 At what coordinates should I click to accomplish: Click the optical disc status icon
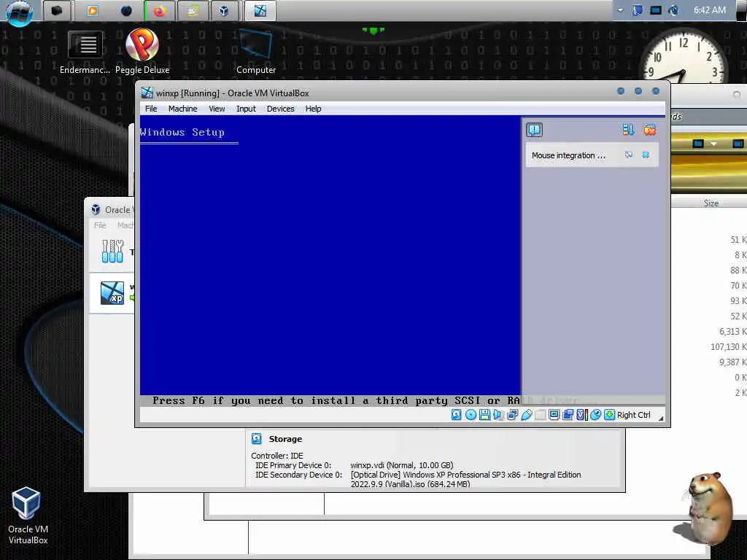pos(471,415)
